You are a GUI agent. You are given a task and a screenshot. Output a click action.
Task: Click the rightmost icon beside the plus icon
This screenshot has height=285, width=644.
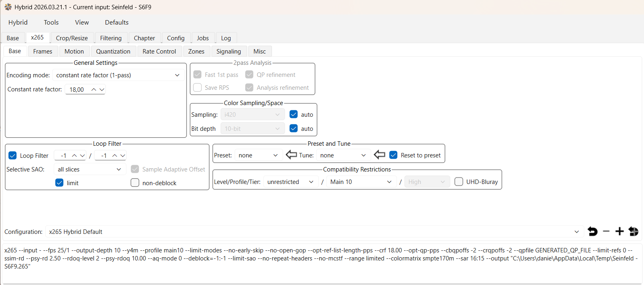pyautogui.click(x=634, y=231)
